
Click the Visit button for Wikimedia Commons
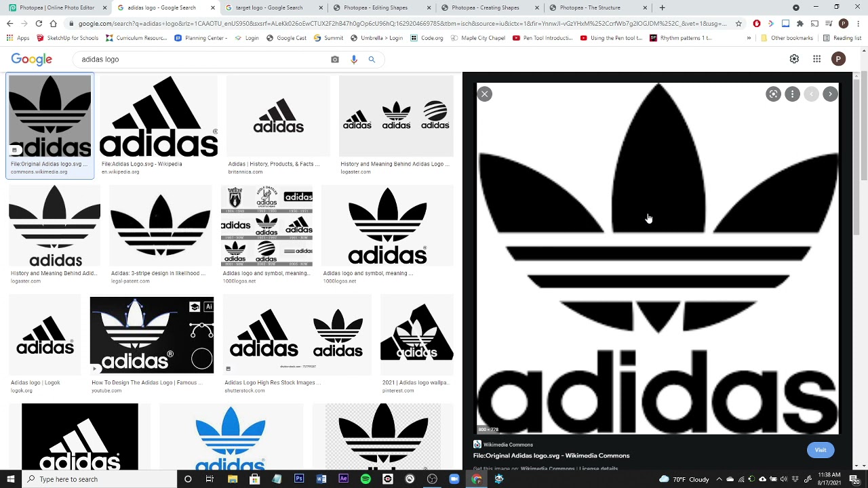(x=820, y=450)
